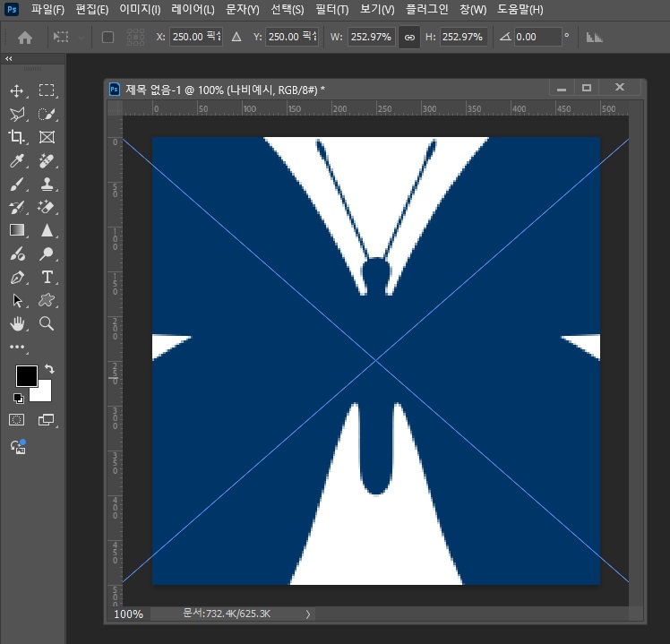This screenshot has width=670, height=644.
Task: Select the Sharpen triangle tool
Action: [47, 230]
